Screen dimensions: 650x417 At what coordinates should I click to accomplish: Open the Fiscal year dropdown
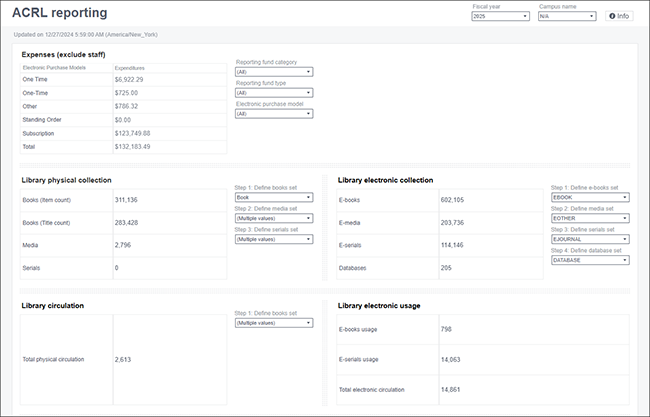point(500,16)
